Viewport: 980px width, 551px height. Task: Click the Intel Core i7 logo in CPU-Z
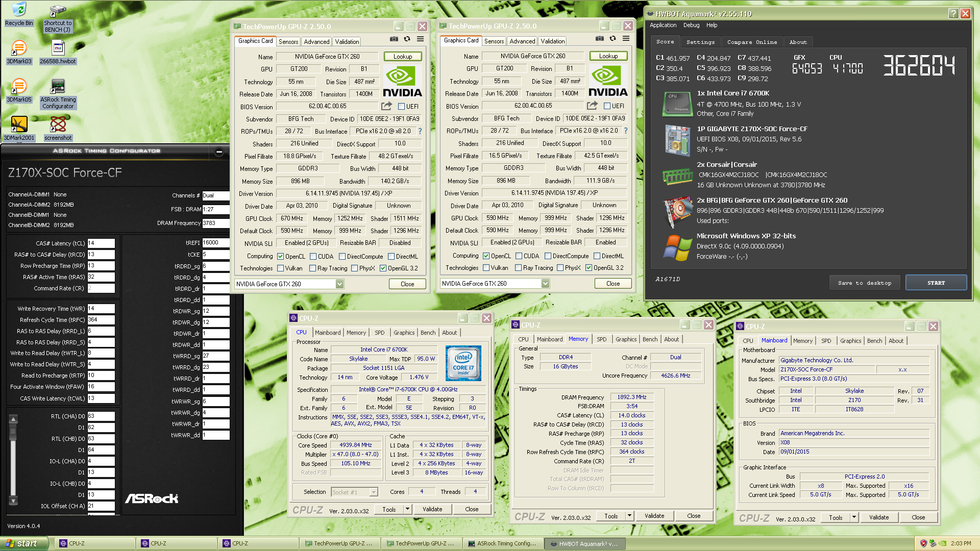[x=463, y=363]
